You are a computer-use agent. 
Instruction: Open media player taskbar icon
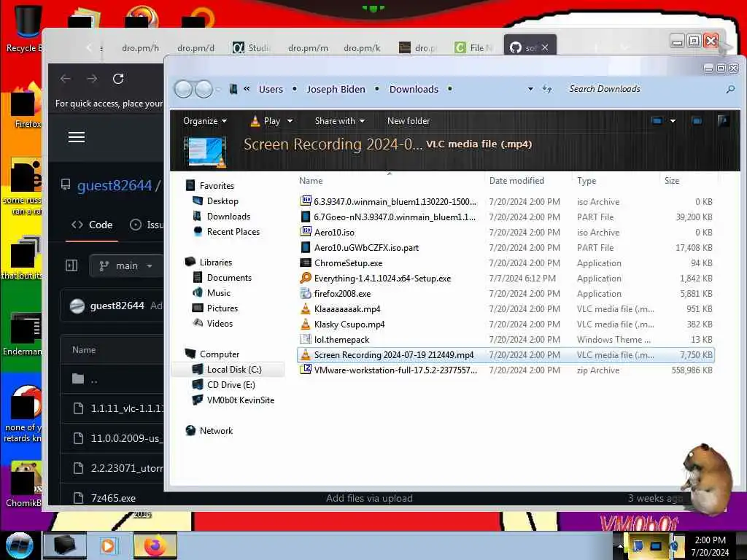[x=108, y=545]
